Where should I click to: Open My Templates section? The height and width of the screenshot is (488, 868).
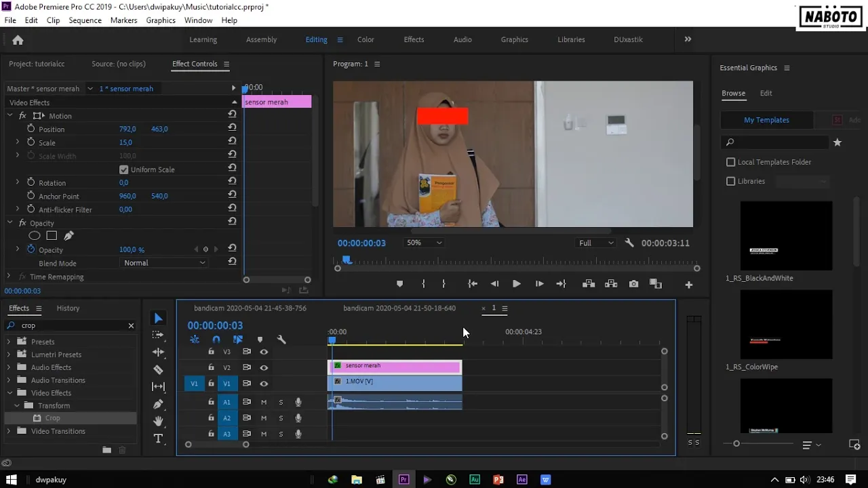coord(766,120)
